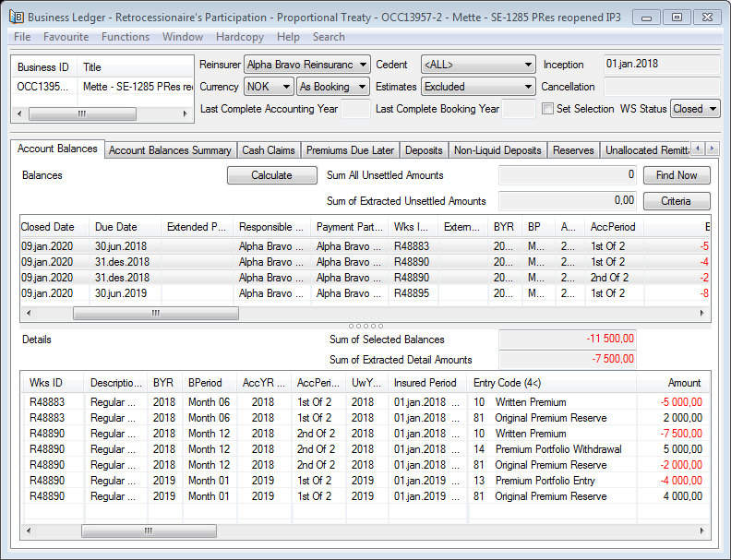The height and width of the screenshot is (560, 731).
Task: Click the Business Ledger app icon in title bar
Action: click(x=16, y=18)
